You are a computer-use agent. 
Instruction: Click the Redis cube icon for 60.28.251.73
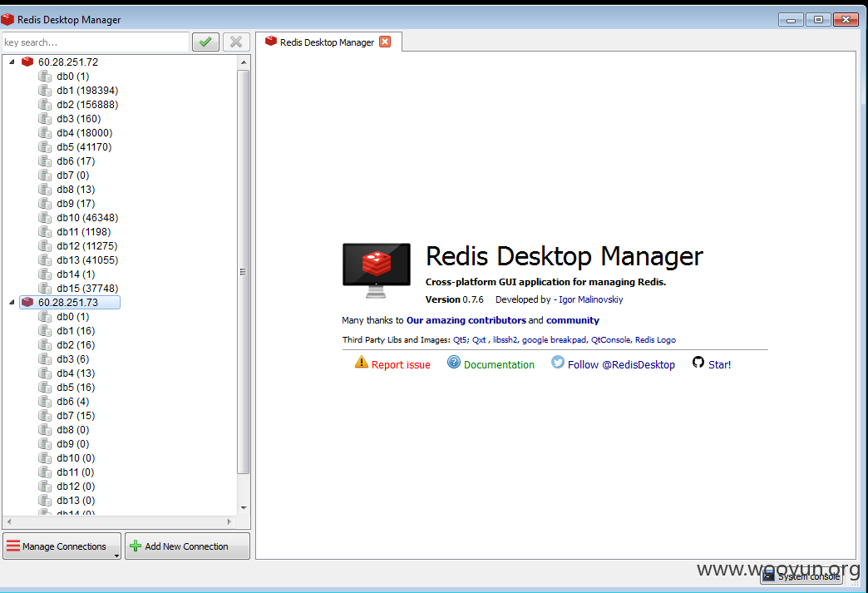click(x=27, y=302)
